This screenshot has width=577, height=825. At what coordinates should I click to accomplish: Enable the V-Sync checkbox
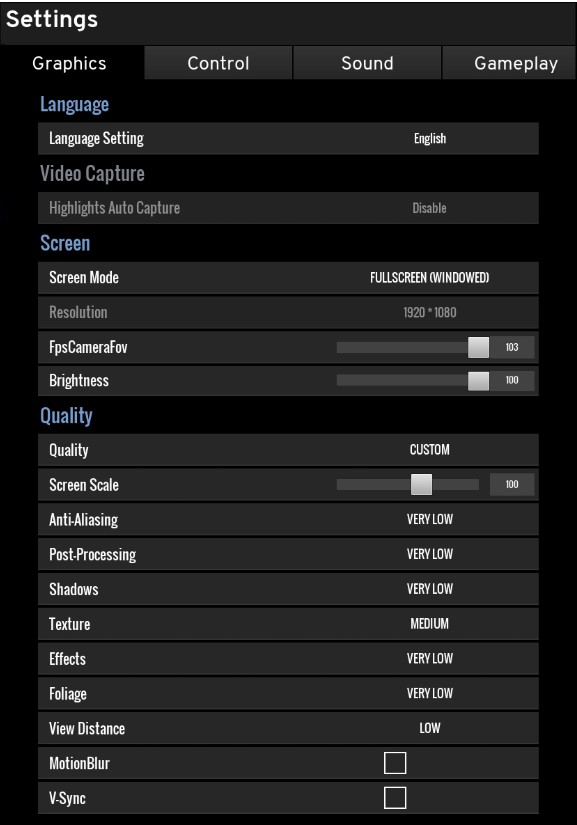(395, 798)
